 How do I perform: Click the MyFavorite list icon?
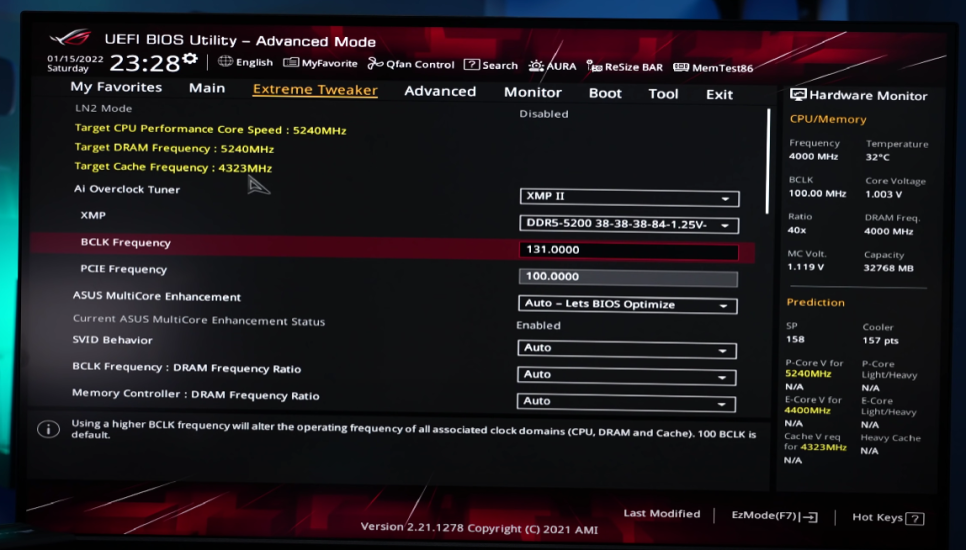291,63
